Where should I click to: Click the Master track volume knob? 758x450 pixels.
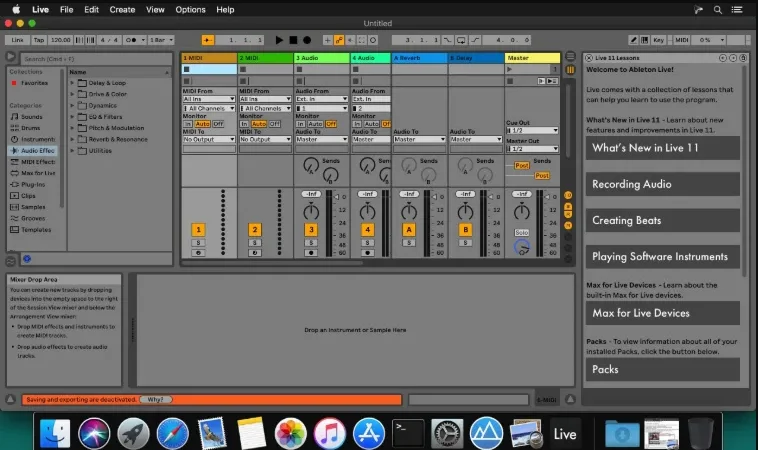[x=521, y=212]
